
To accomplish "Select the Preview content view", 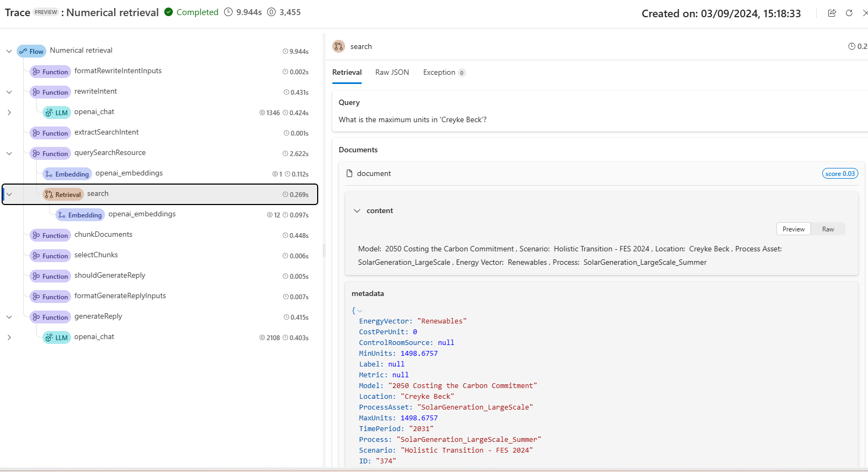I will 794,229.
